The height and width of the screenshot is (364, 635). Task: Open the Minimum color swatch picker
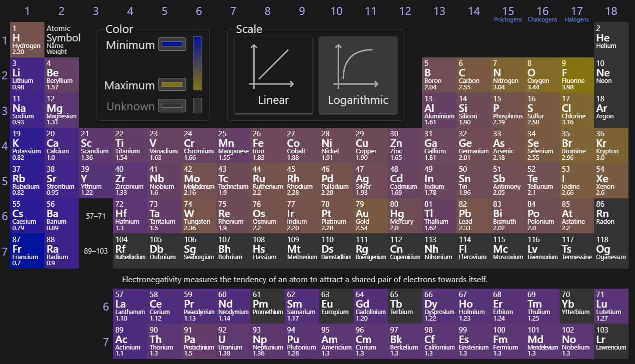tap(172, 44)
